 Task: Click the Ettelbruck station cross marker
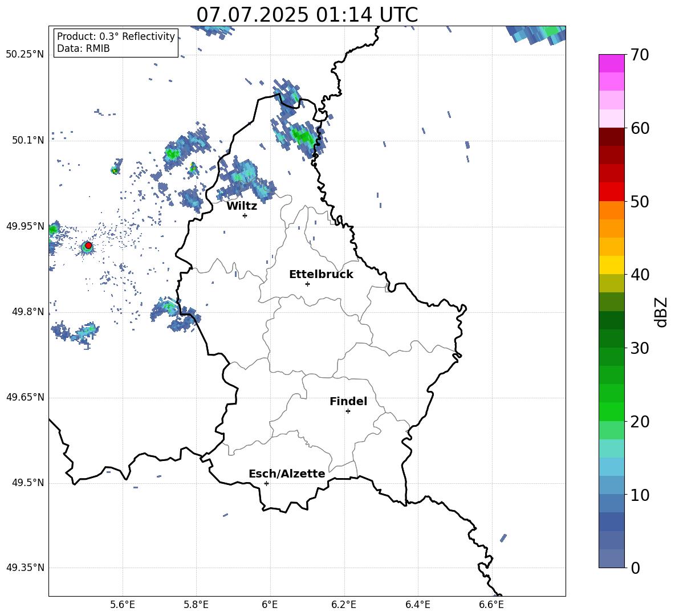coord(307,284)
